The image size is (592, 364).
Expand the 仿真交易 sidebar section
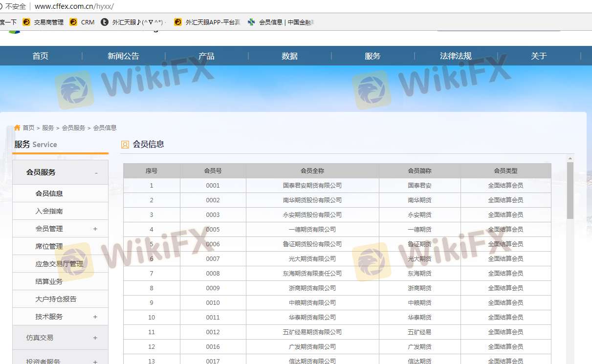(x=95, y=338)
